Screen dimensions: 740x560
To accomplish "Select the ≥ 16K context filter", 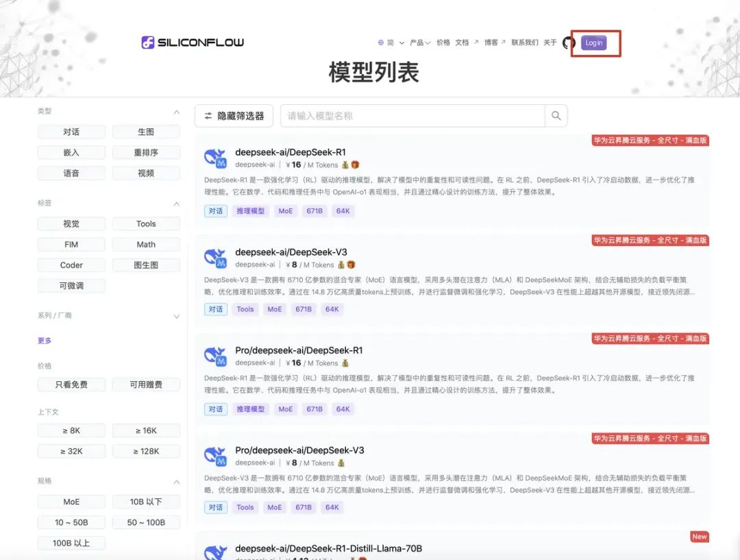I will 146,430.
